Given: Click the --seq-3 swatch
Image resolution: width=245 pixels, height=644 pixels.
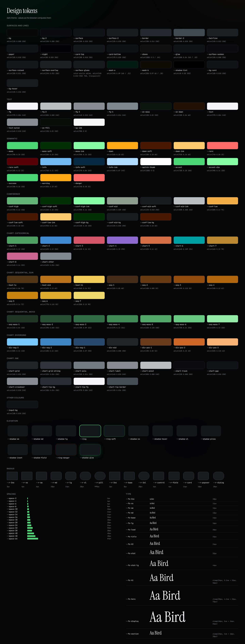Looking at the screenshot, I should point(189,280).
